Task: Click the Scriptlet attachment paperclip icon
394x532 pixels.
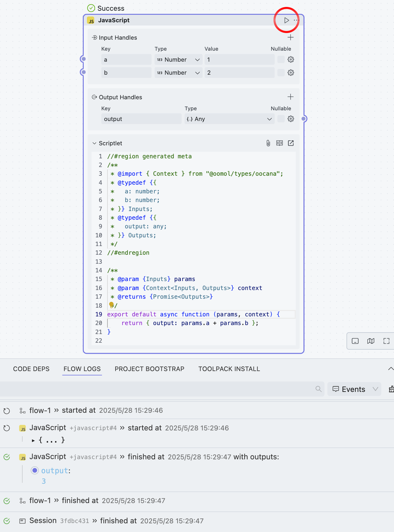Action: coord(268,143)
